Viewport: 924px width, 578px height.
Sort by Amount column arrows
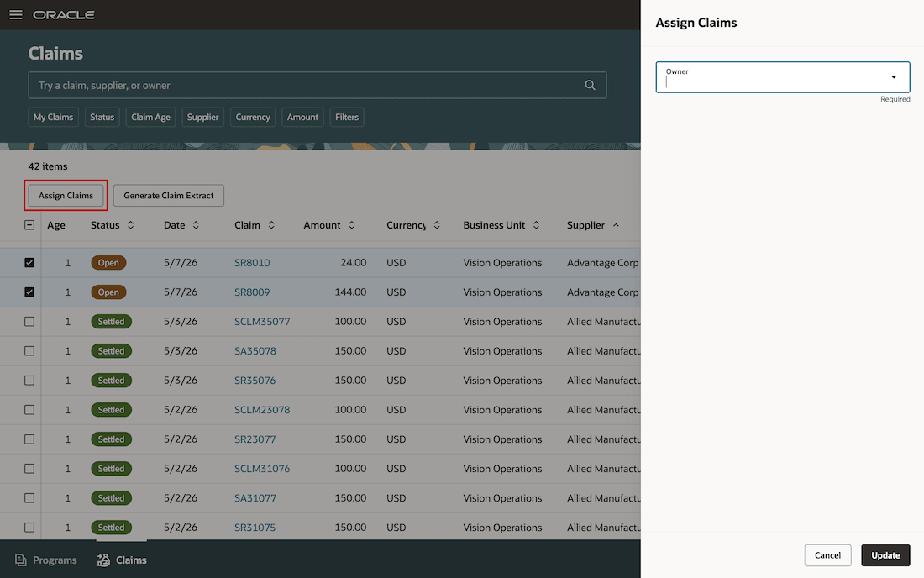(x=352, y=225)
